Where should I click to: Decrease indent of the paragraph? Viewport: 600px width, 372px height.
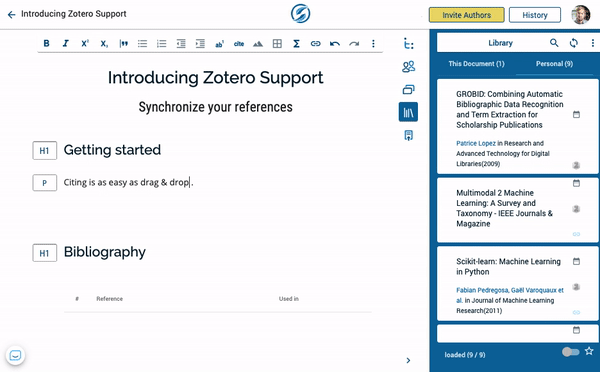181,44
